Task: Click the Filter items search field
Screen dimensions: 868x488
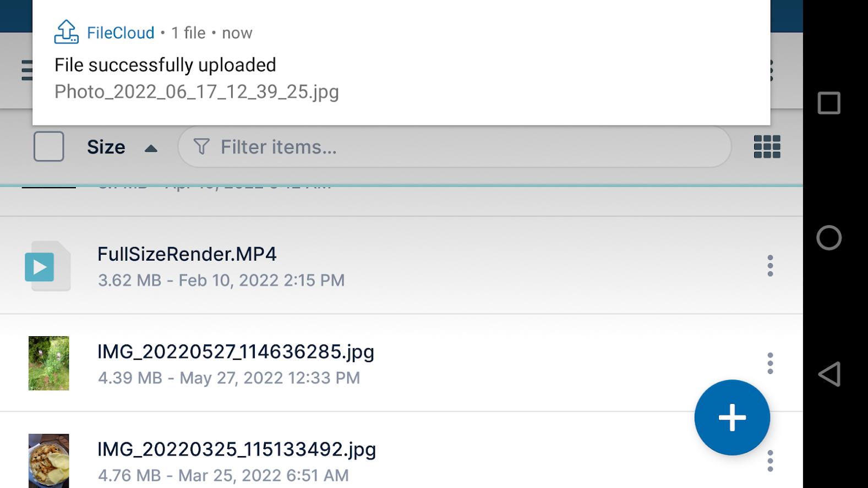Action: tap(385, 146)
